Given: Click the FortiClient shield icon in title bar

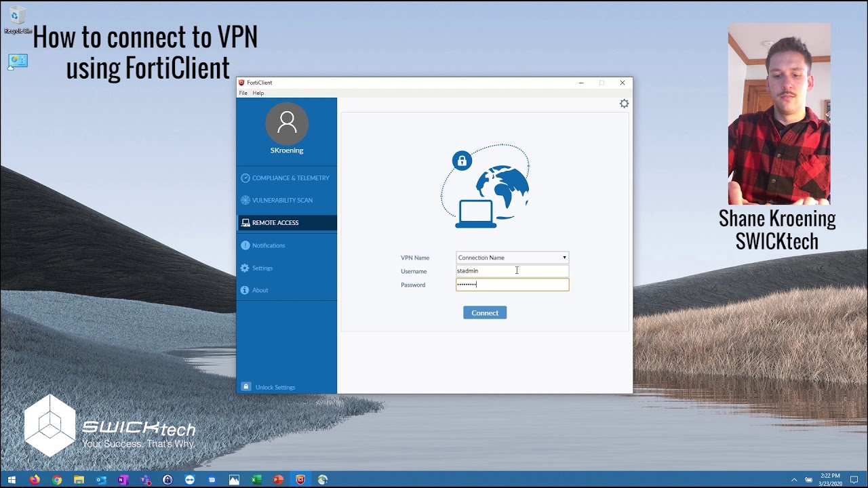Looking at the screenshot, I should point(241,83).
